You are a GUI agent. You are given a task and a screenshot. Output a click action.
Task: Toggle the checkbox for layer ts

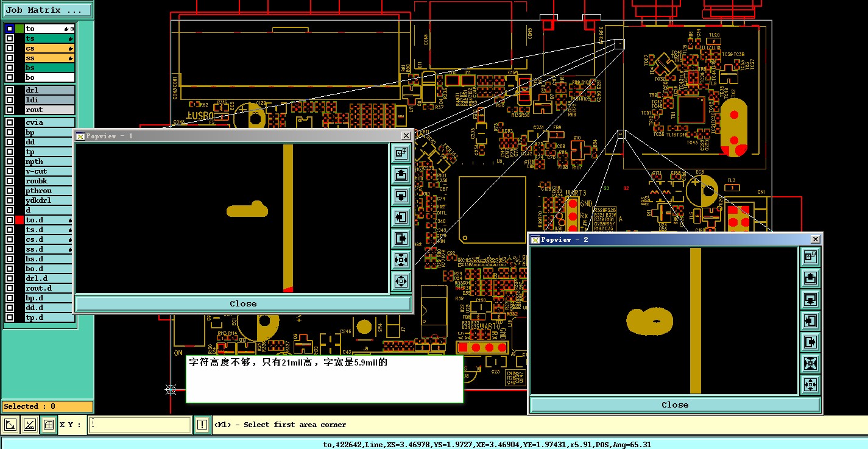click(x=10, y=38)
